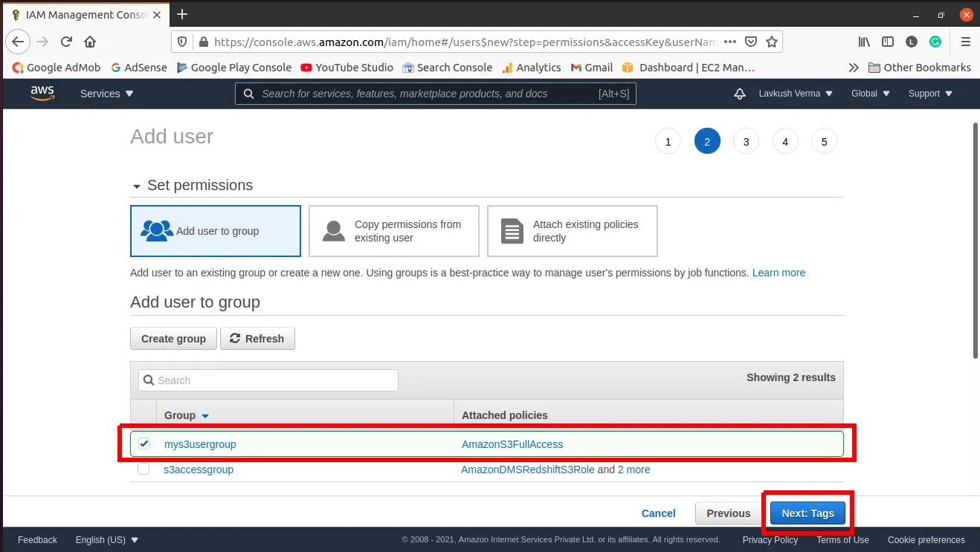
Task: Open English (US) language selector
Action: 107,540
